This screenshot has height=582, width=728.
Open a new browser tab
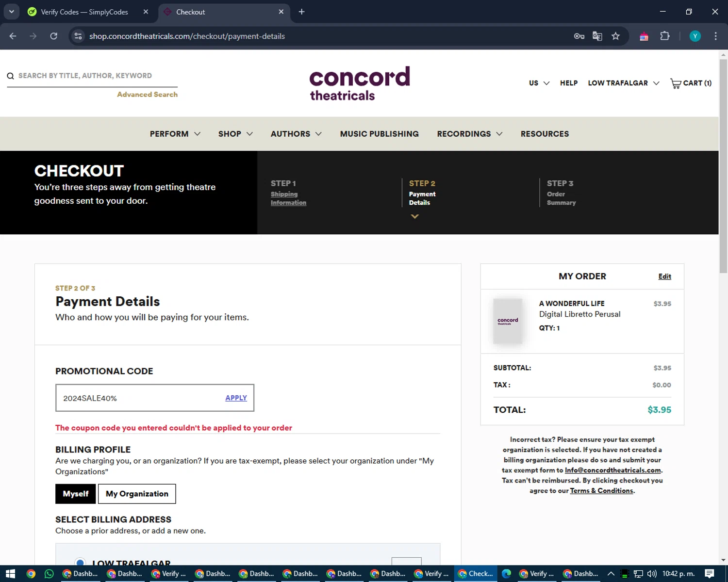(301, 12)
